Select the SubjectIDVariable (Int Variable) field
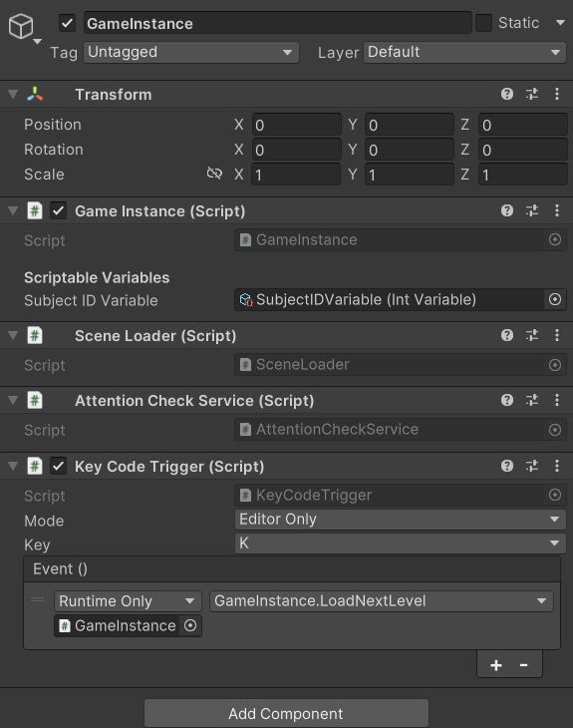This screenshot has height=728, width=573. tap(389, 299)
